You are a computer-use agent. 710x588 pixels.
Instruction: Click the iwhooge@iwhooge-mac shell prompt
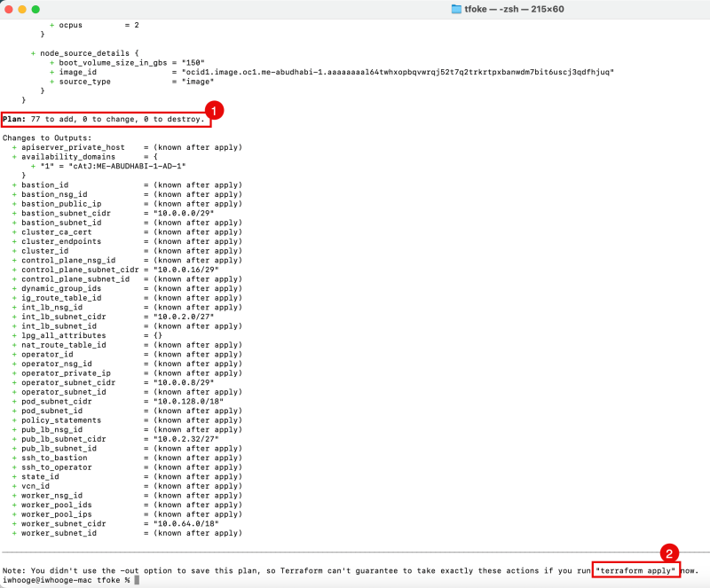tap(49, 581)
